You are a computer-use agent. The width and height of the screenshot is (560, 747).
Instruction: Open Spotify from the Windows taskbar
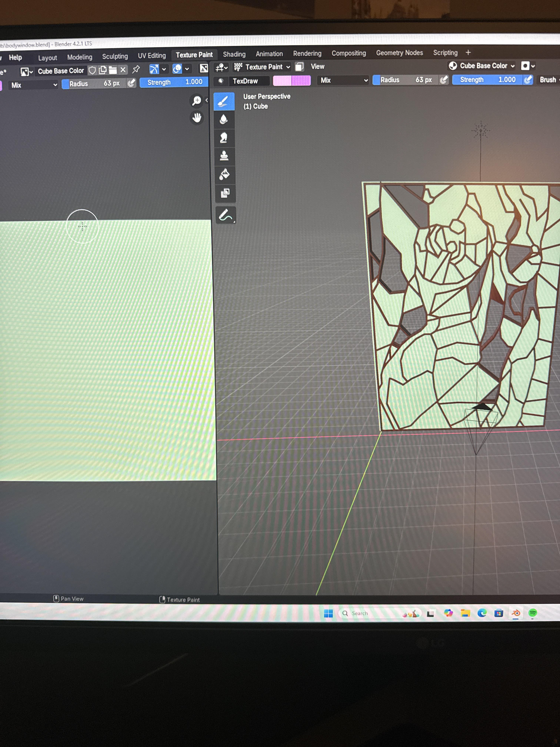point(532,613)
